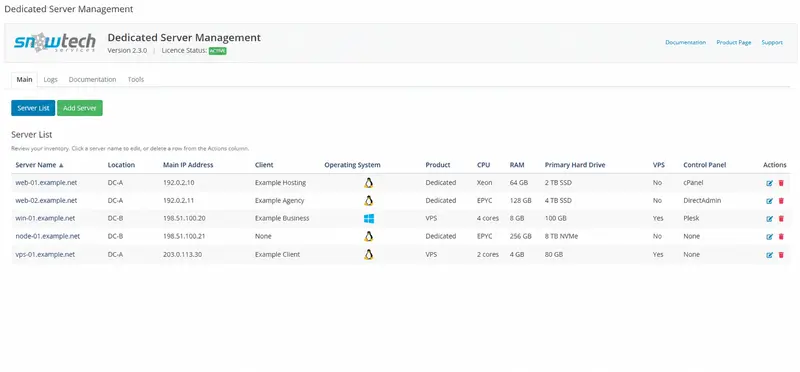Open server name win-01.example.net
This screenshot has height=372, width=800.
[45, 218]
